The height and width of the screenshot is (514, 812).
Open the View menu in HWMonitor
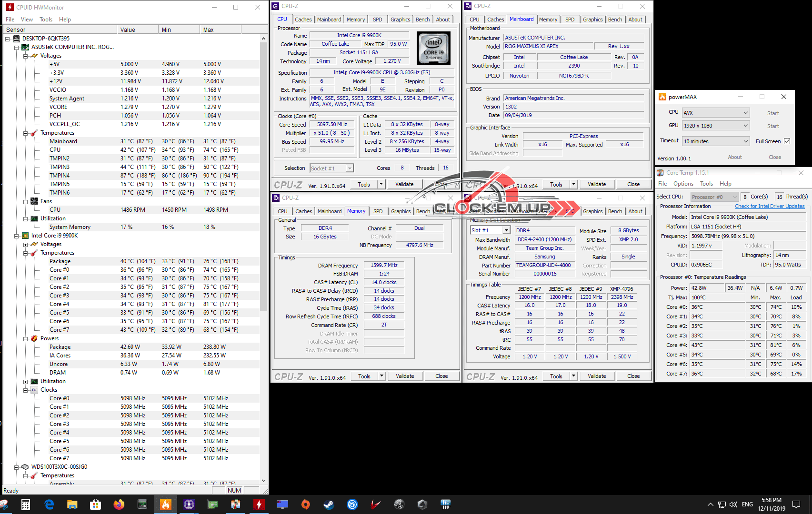[27, 20]
